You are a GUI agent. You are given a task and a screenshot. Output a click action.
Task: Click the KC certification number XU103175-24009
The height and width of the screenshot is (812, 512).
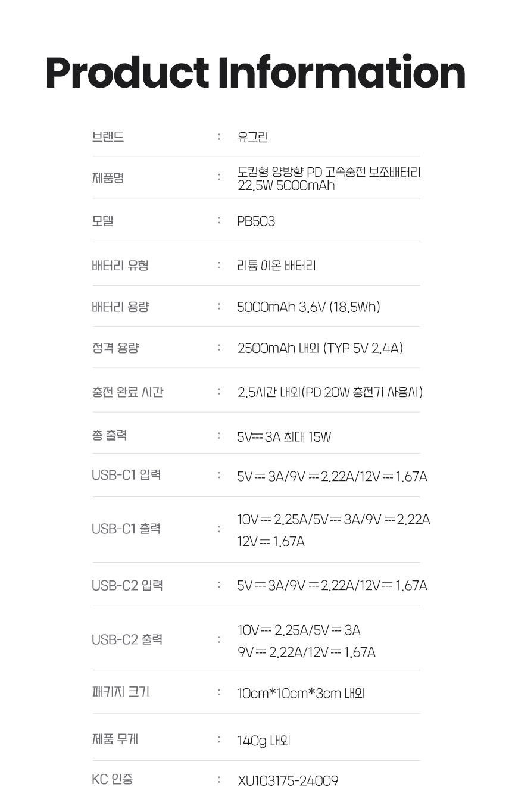288,780
